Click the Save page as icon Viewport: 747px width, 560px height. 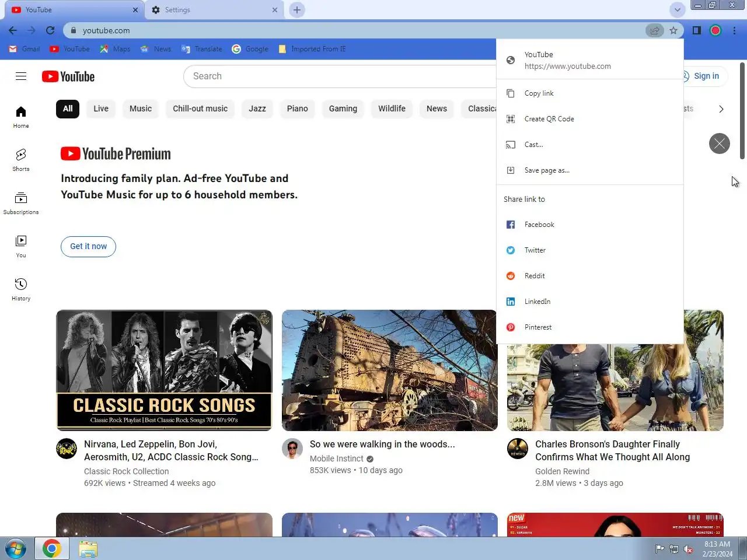(511, 170)
